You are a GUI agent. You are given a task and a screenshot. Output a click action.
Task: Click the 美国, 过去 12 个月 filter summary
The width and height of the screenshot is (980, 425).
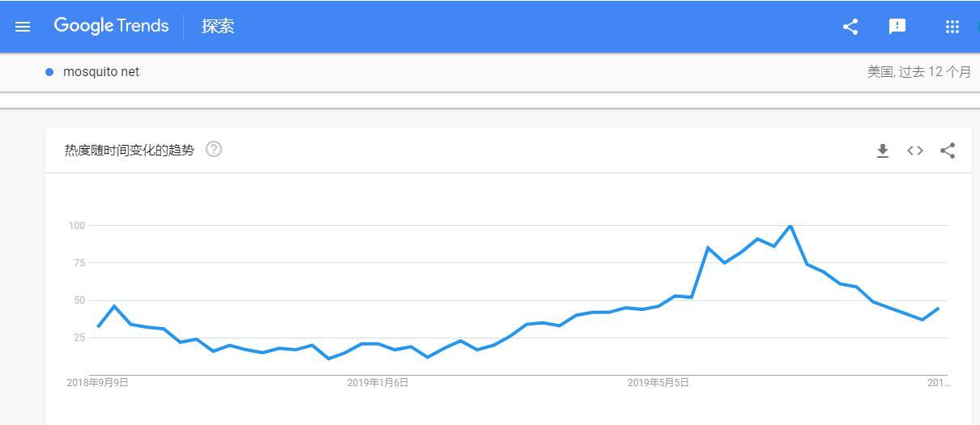click(918, 72)
